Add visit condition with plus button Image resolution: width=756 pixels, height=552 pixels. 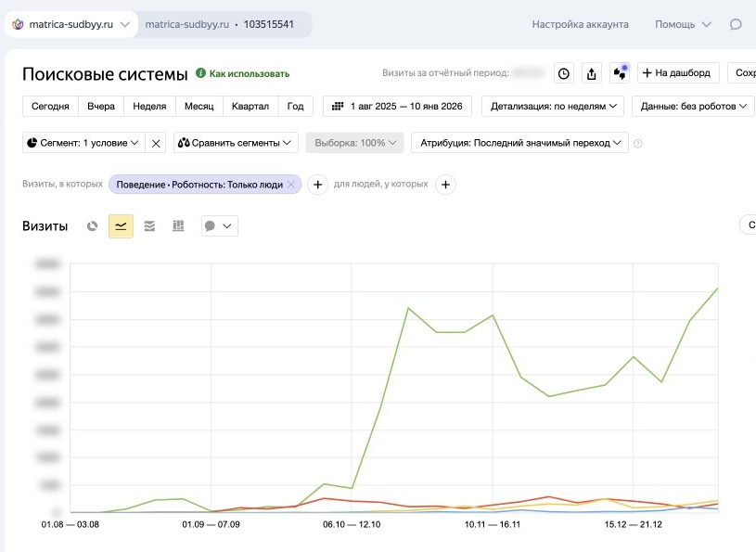pos(317,185)
